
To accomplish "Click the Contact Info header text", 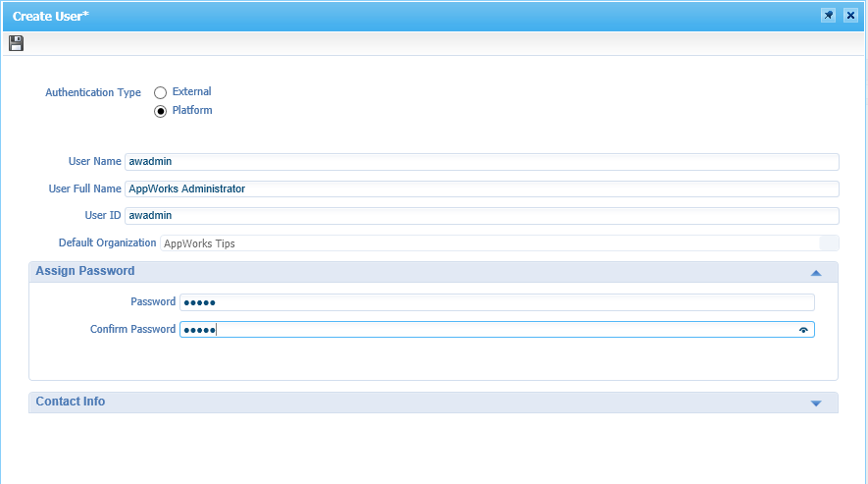I will point(71,402).
